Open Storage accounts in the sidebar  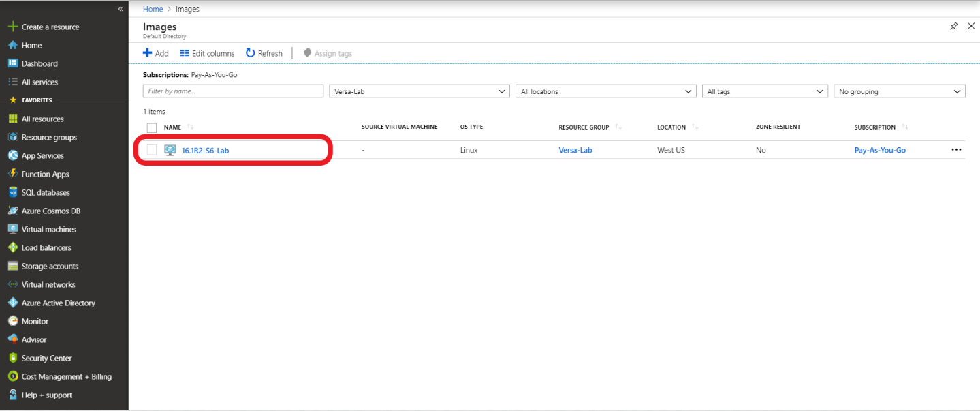coord(50,266)
